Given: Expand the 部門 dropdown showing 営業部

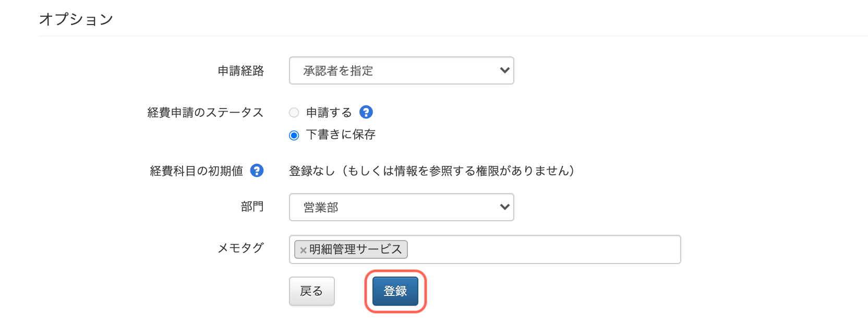Looking at the screenshot, I should 402,207.
